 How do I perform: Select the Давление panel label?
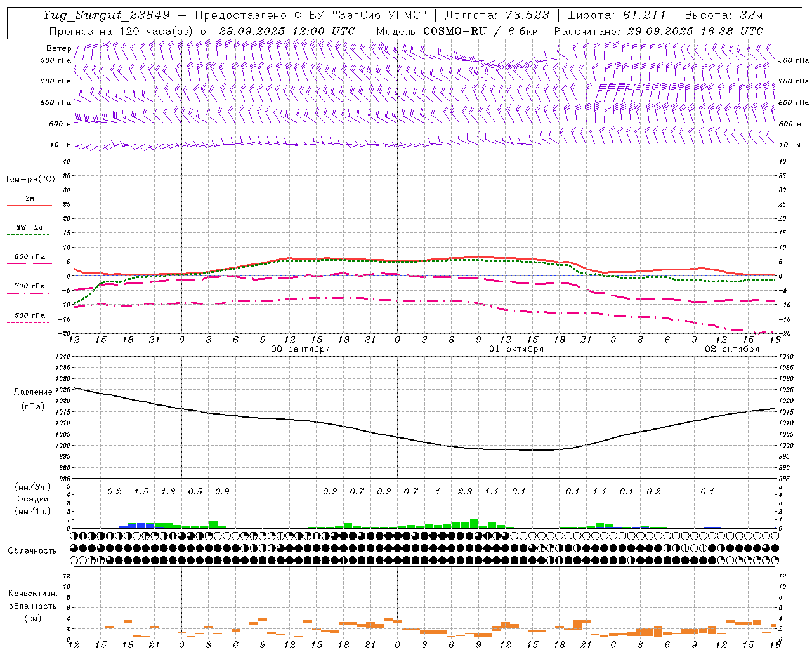tap(33, 392)
